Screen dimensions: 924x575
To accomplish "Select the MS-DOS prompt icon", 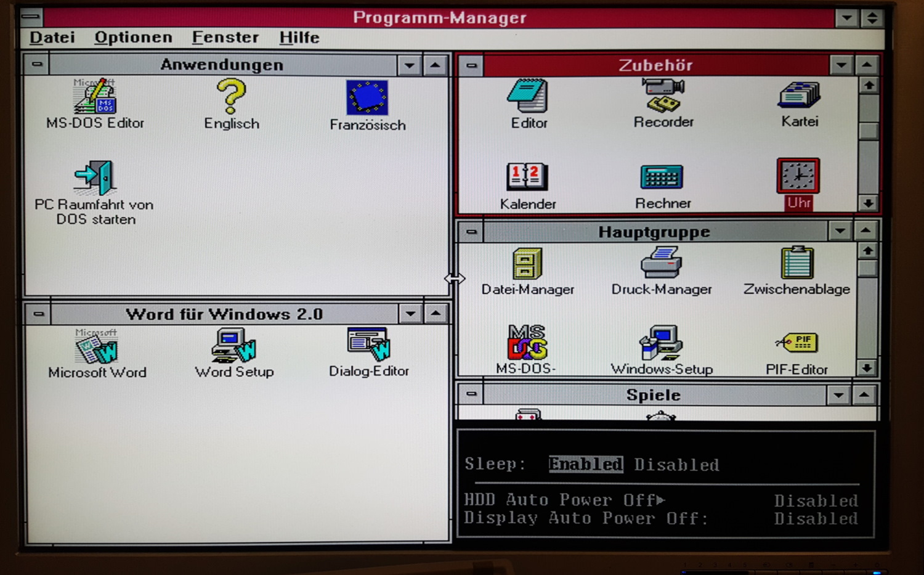I will pos(527,342).
